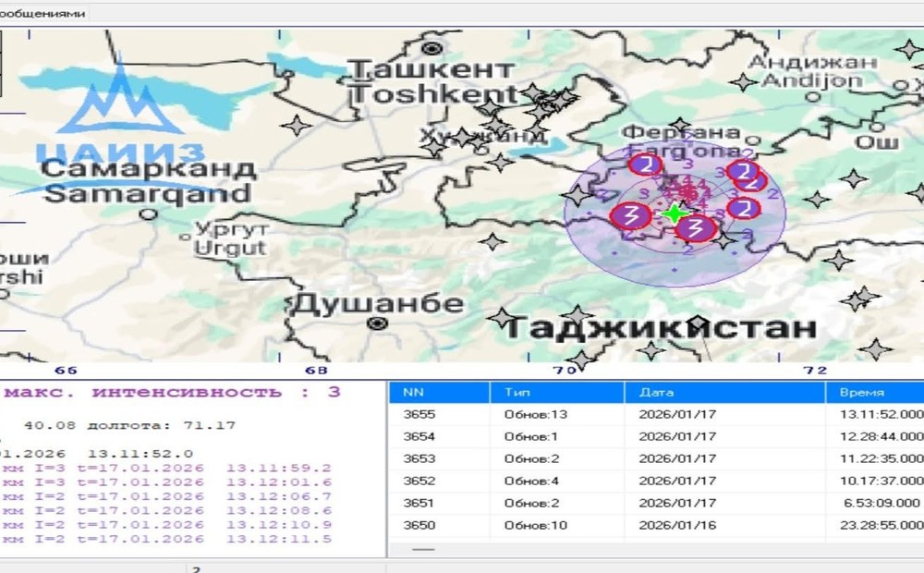Click the Самарканд city circle marker
Screen dimensions: 924x573
[x=148, y=213]
